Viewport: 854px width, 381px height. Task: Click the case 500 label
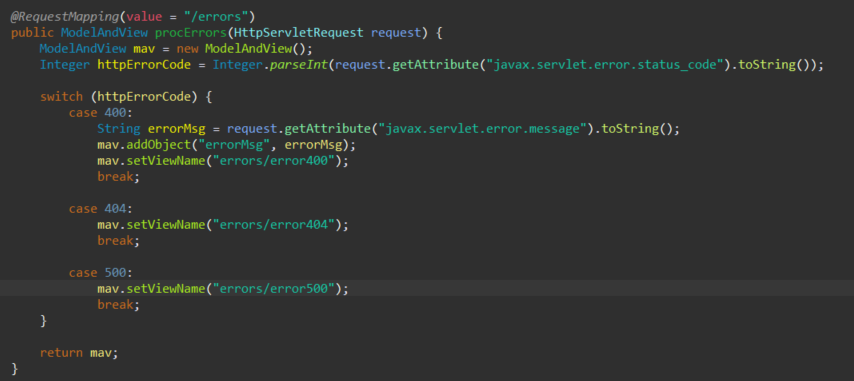click(x=101, y=273)
